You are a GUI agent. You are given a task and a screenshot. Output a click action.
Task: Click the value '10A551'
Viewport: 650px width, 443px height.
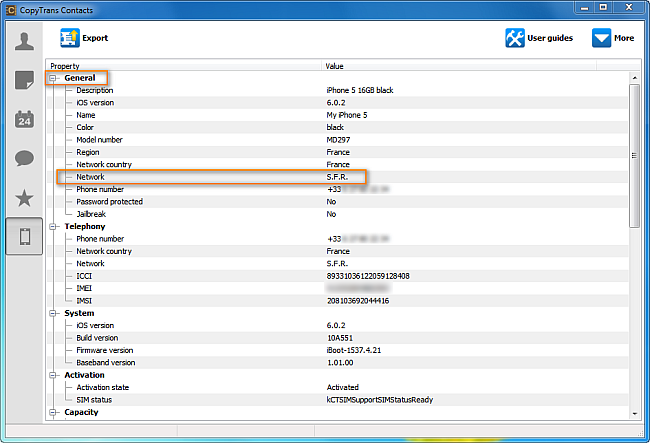(340, 338)
